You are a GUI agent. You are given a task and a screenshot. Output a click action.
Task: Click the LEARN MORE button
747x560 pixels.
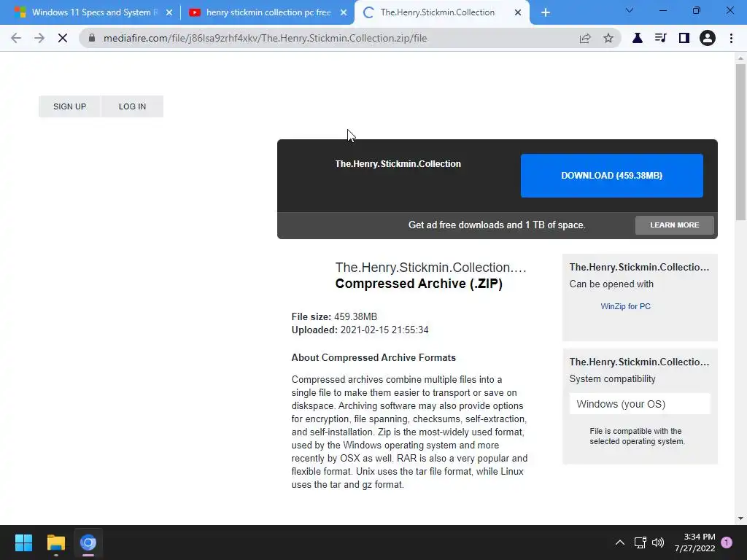[675, 225]
